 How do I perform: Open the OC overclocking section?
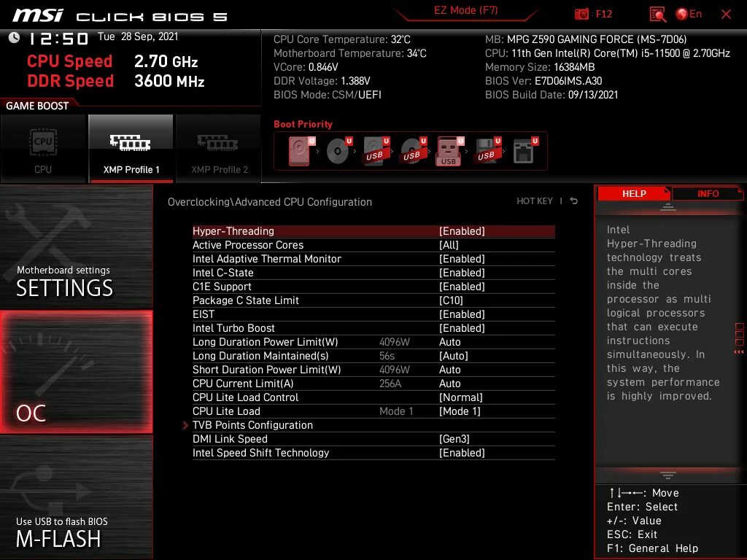[76, 372]
